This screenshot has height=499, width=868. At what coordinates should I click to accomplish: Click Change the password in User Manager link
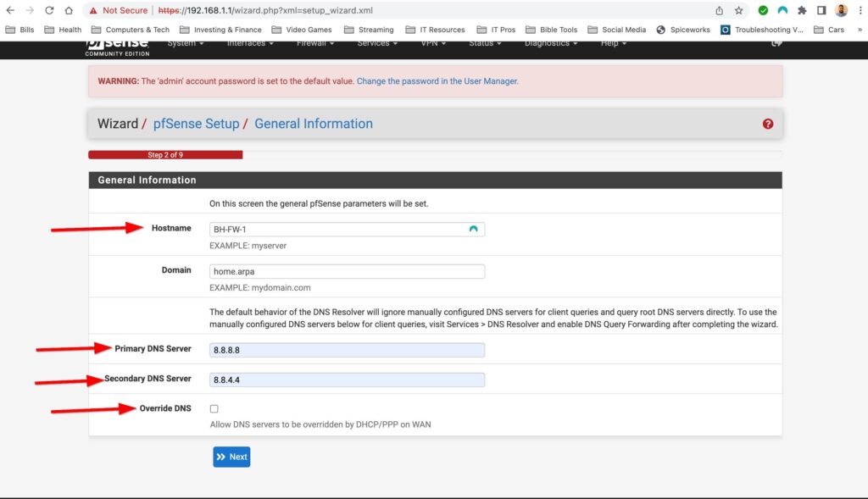coord(437,81)
